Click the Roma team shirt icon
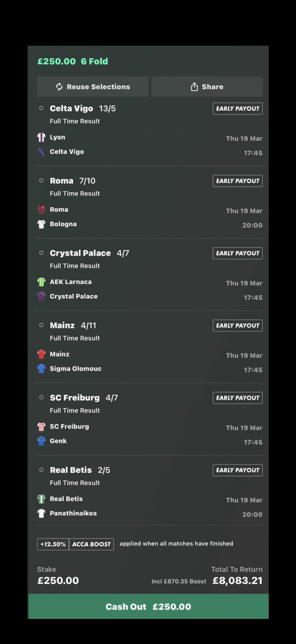 tap(41, 210)
